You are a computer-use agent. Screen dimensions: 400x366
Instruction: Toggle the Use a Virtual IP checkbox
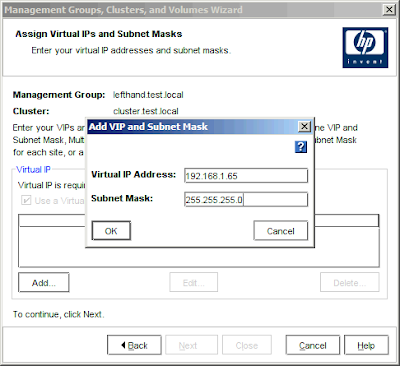click(x=26, y=200)
